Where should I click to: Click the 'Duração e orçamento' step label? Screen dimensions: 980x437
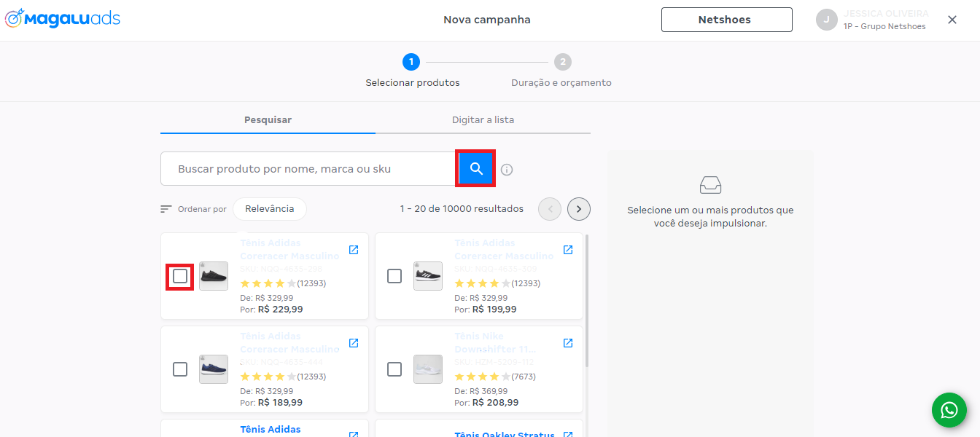click(561, 83)
